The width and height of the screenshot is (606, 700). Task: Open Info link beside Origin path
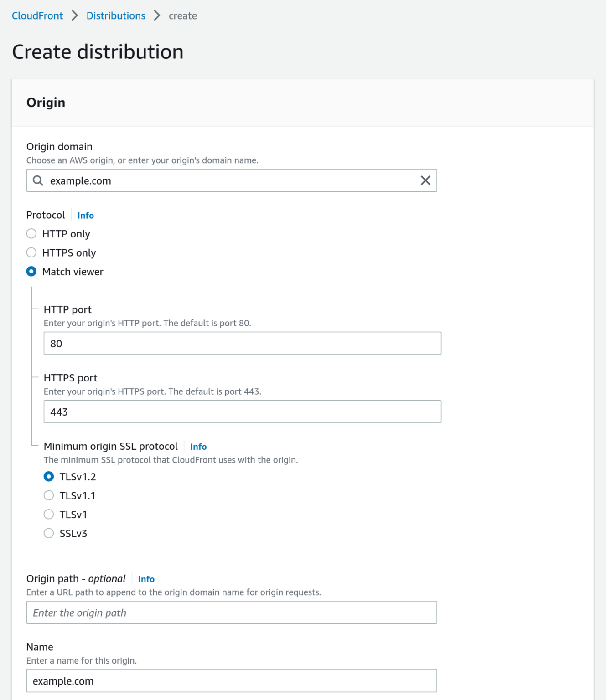click(x=146, y=579)
